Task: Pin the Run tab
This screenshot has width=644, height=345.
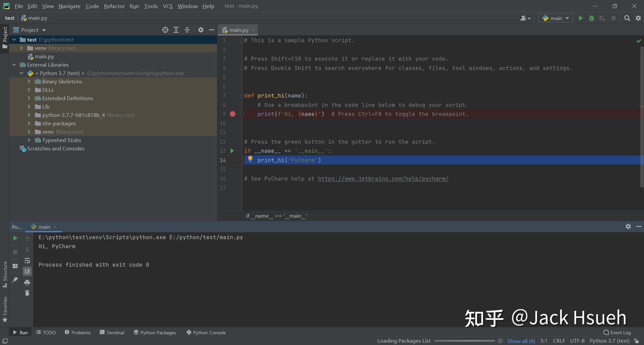Action: point(15,279)
